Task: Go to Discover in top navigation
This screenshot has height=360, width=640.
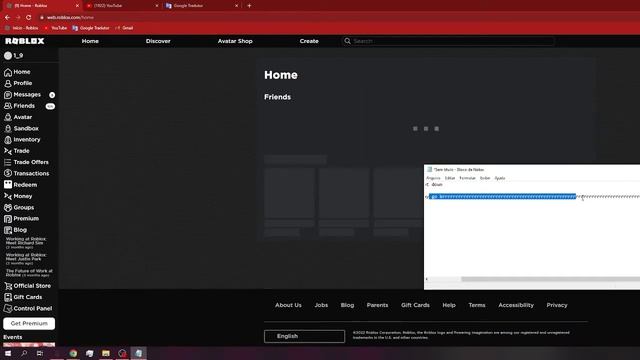Action: coord(158,41)
